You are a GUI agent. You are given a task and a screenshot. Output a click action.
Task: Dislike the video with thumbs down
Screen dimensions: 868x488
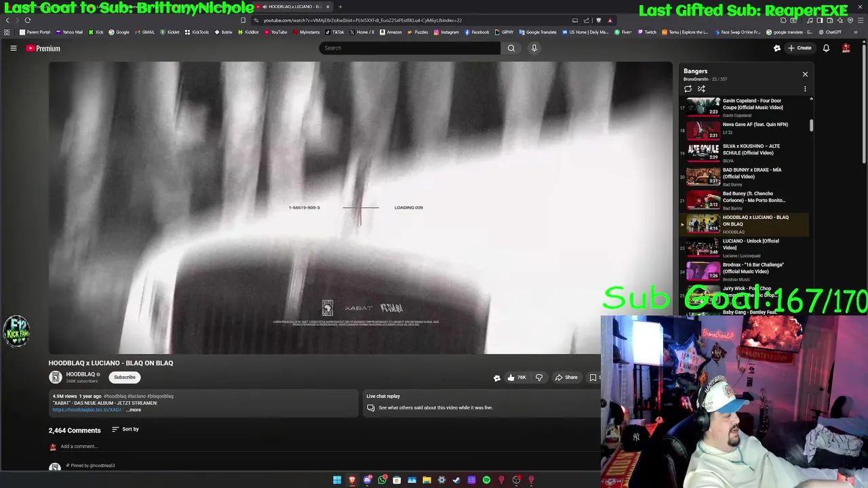pos(539,378)
